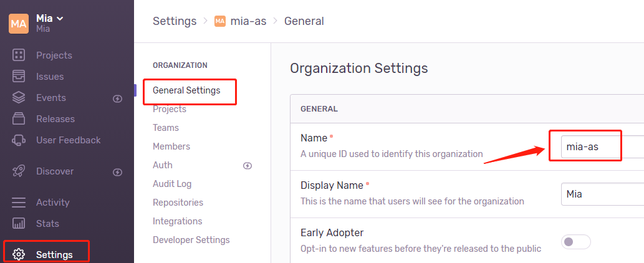Toggle the Early Adopter switch

(x=576, y=242)
